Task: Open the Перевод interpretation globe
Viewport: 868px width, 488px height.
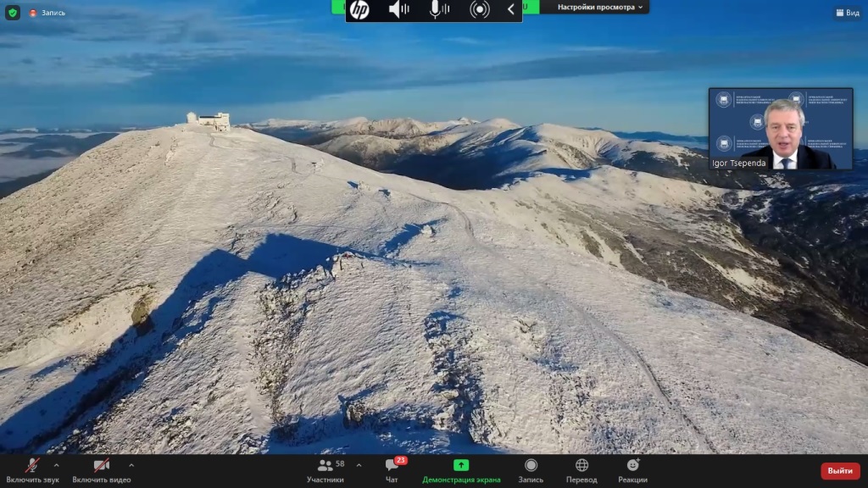Action: click(581, 470)
